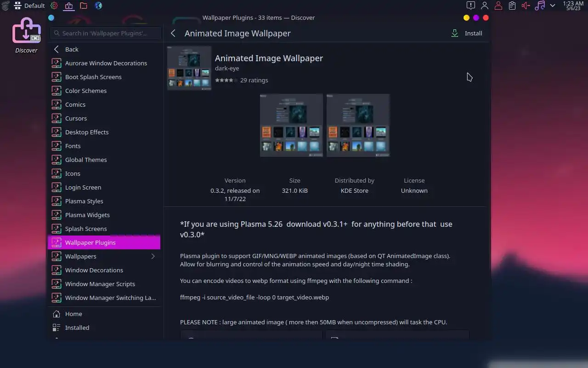The image size is (588, 368).
Task: Click the Plasma Styles category icon
Action: (x=57, y=201)
